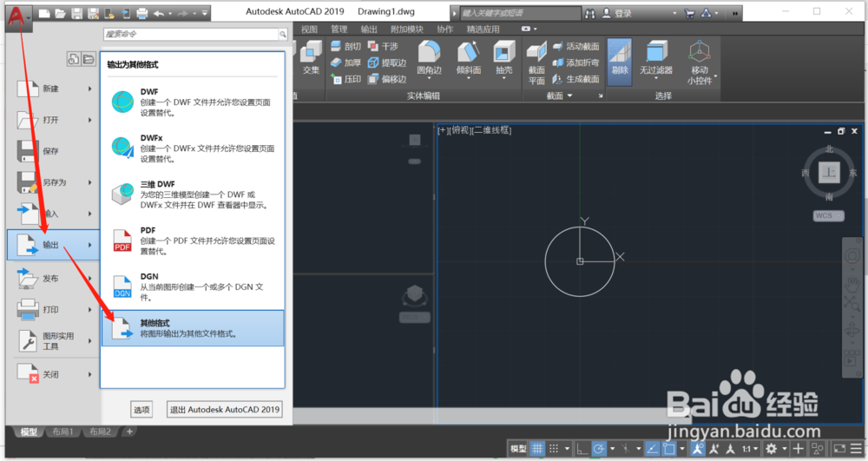The width and height of the screenshot is (868, 461).
Task: Select the 压印 (Imprint) tool
Action: click(345, 79)
